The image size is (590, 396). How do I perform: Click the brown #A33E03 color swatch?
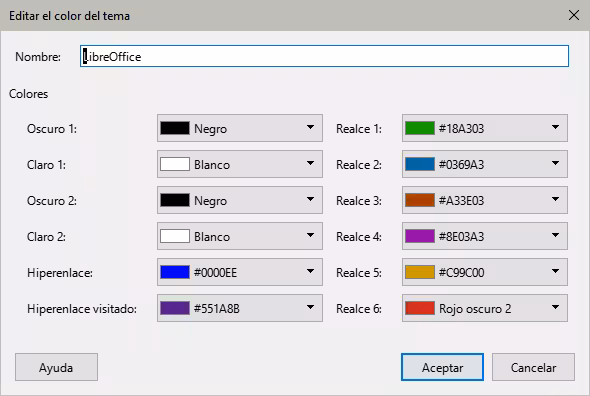[x=420, y=200]
